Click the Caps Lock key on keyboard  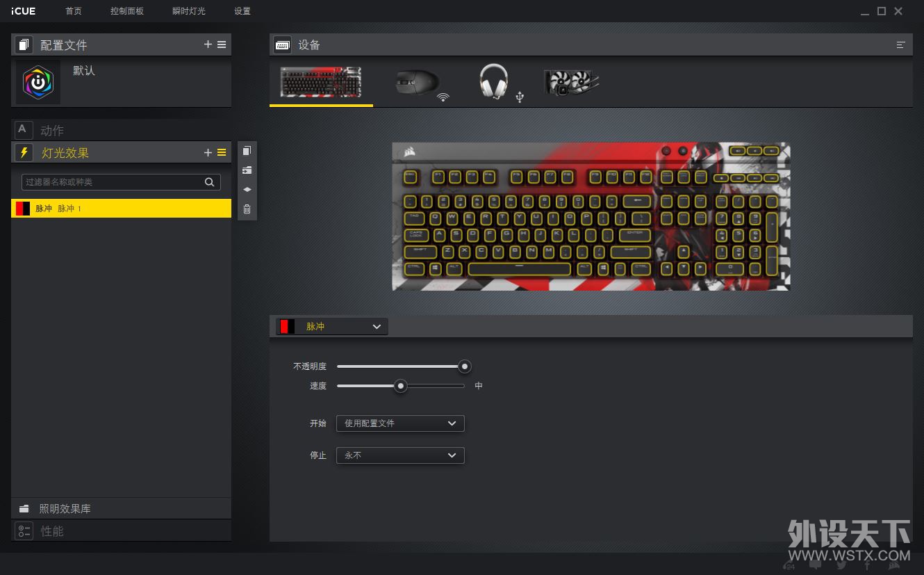[417, 234]
